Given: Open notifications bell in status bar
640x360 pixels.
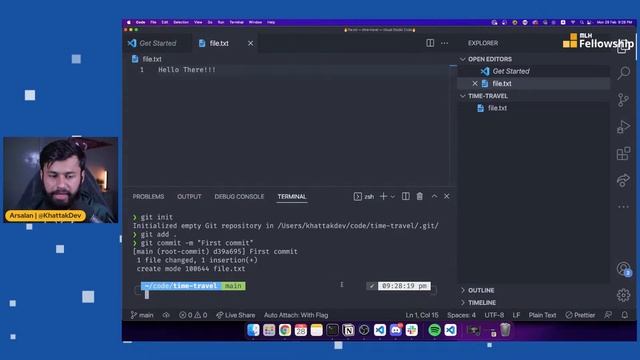Looking at the screenshot, I should click(625, 315).
